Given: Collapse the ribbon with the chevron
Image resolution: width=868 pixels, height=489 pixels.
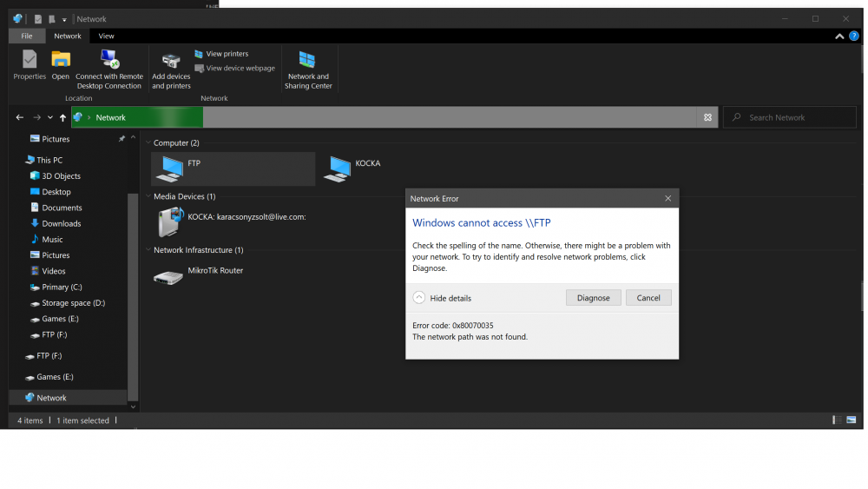Looking at the screenshot, I should [x=839, y=36].
